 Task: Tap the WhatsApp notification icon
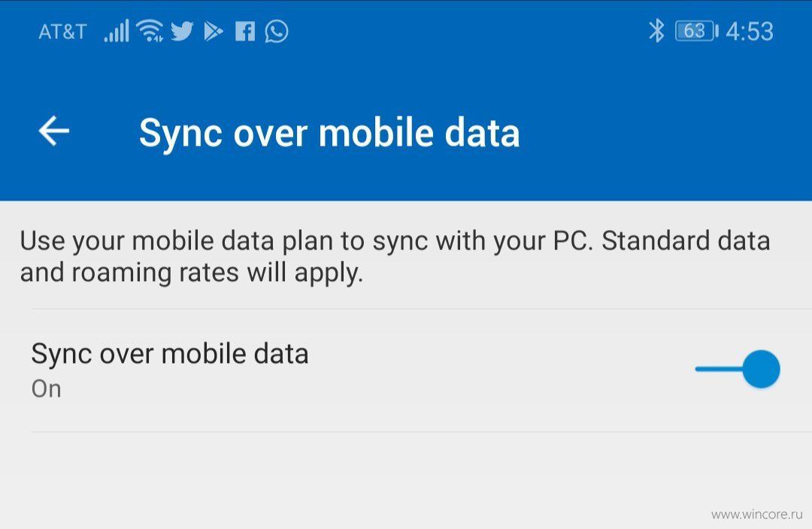coord(277,31)
